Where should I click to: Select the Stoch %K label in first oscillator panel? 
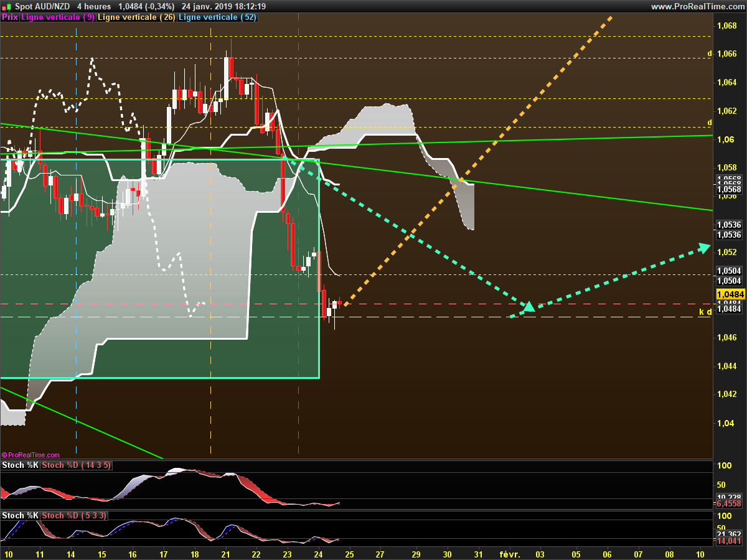20,465
